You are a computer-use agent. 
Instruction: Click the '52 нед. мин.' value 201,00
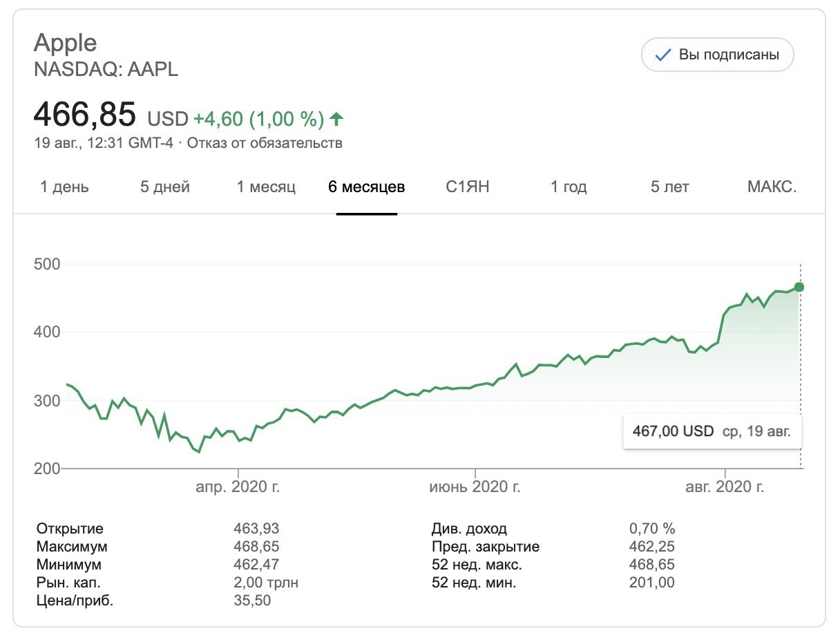(652, 583)
